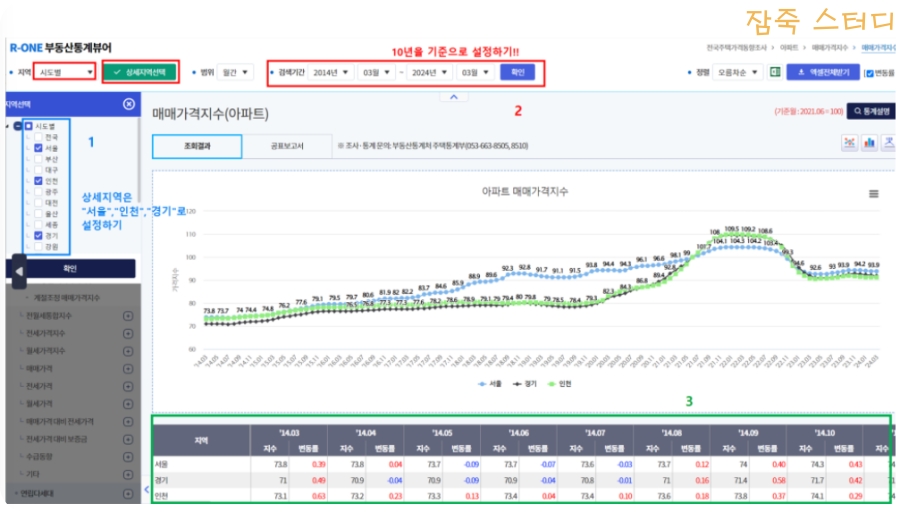
Task: Click the 엑셀전체받기 download button
Action: pos(823,72)
